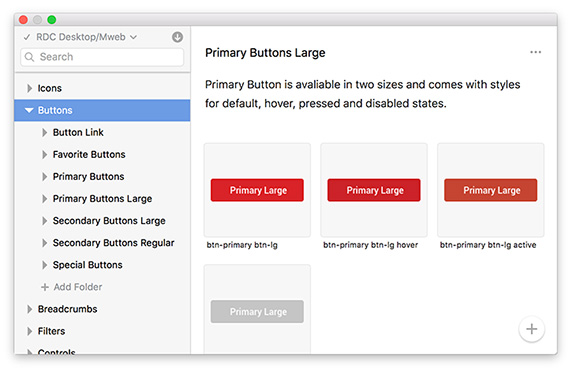This screenshot has width=576, height=381.
Task: Select the Buttons folder row
Action: [102, 110]
